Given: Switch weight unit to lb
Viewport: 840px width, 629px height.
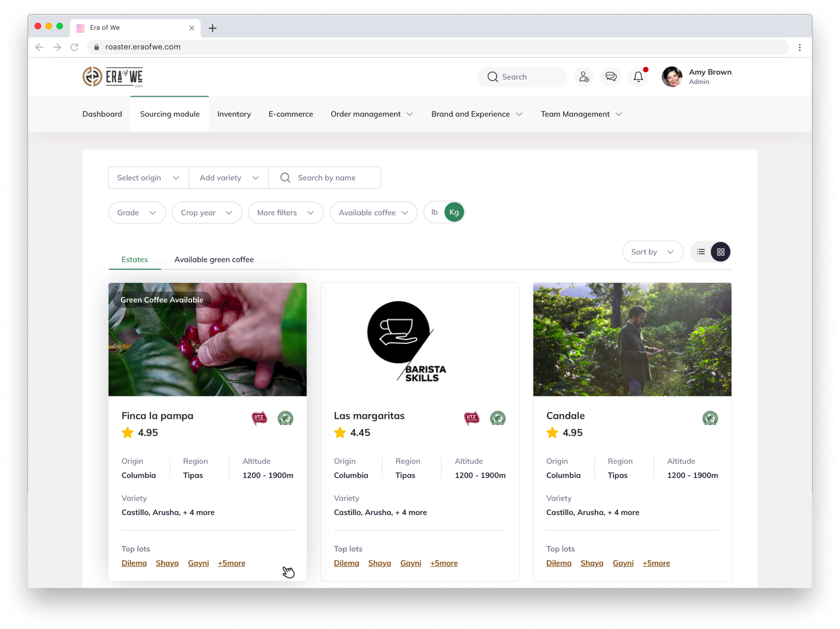Looking at the screenshot, I should point(434,213).
